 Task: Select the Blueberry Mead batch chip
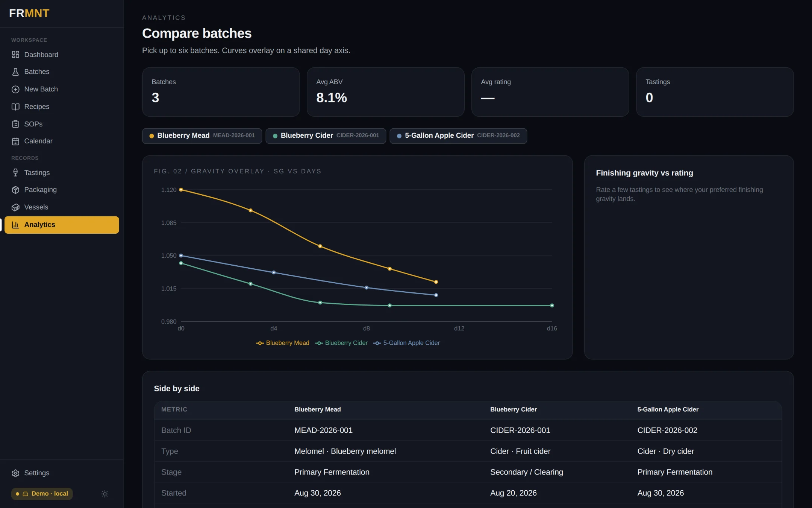[x=202, y=135]
